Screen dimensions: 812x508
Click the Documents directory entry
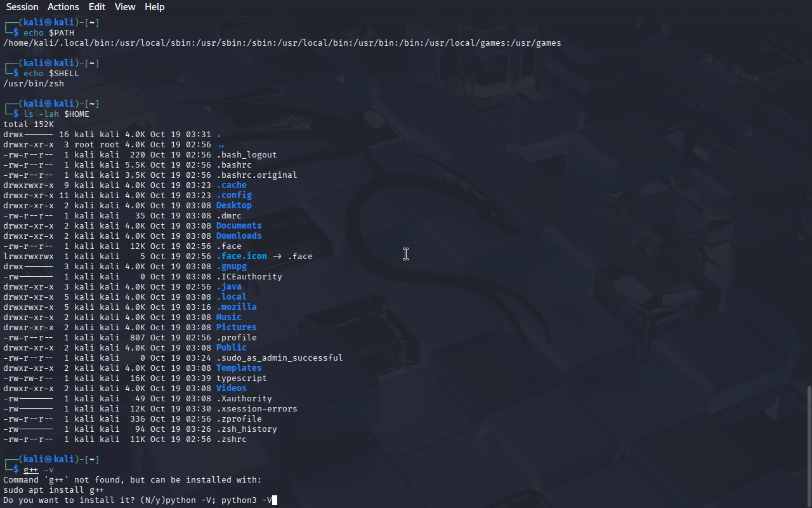coord(239,225)
